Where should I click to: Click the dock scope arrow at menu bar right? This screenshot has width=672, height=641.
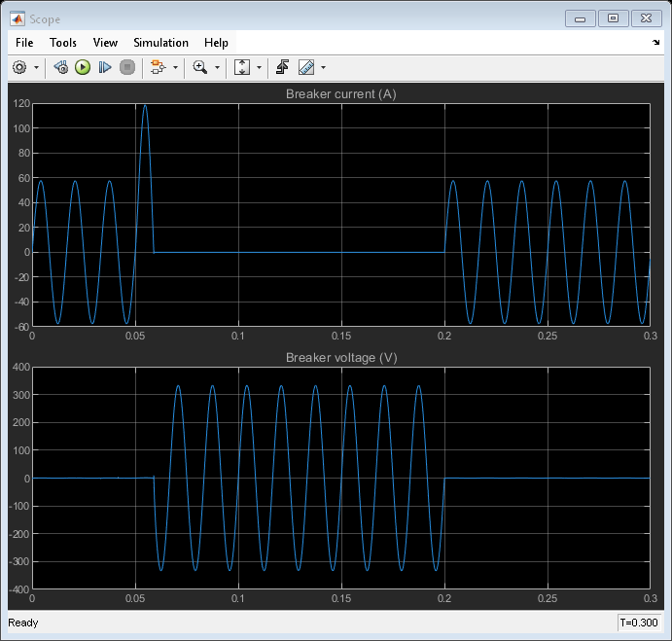[655, 43]
